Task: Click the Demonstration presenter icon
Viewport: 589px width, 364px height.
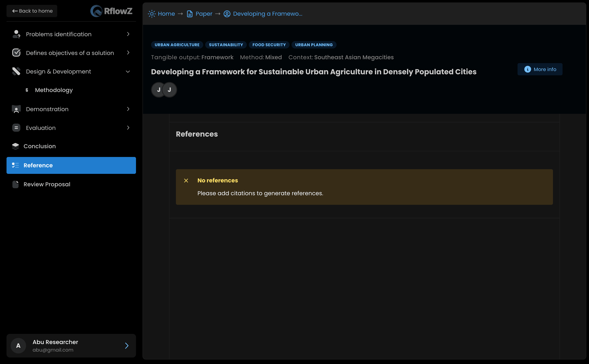Action: coord(16,109)
